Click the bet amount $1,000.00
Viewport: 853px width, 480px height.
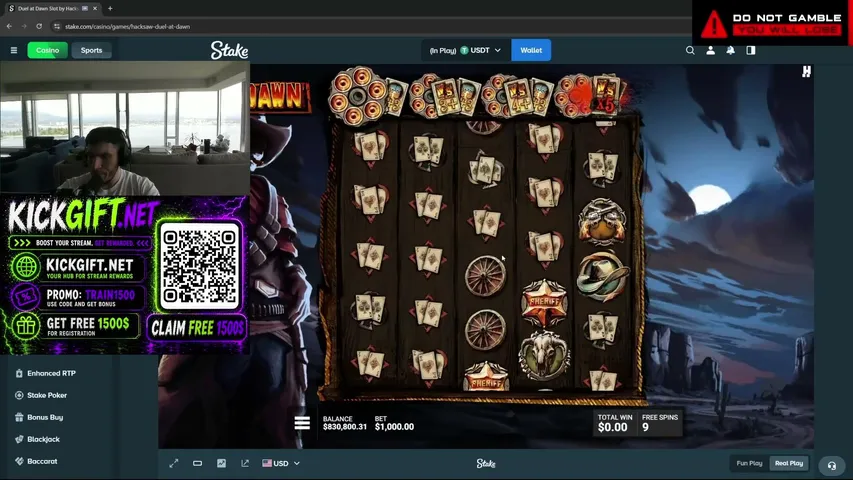point(394,427)
